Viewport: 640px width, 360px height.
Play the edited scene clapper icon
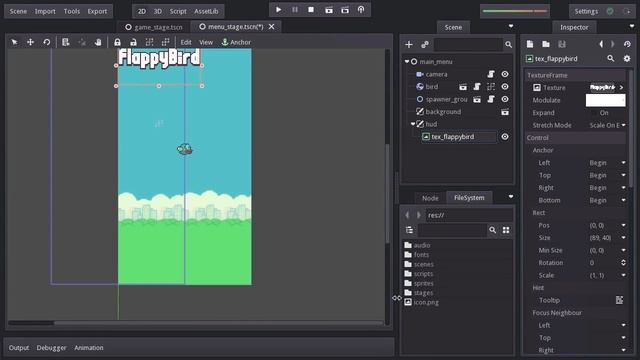(329, 10)
